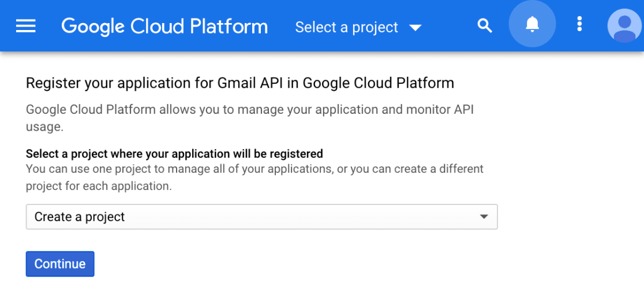Click the arrow in Create a project field

(484, 217)
